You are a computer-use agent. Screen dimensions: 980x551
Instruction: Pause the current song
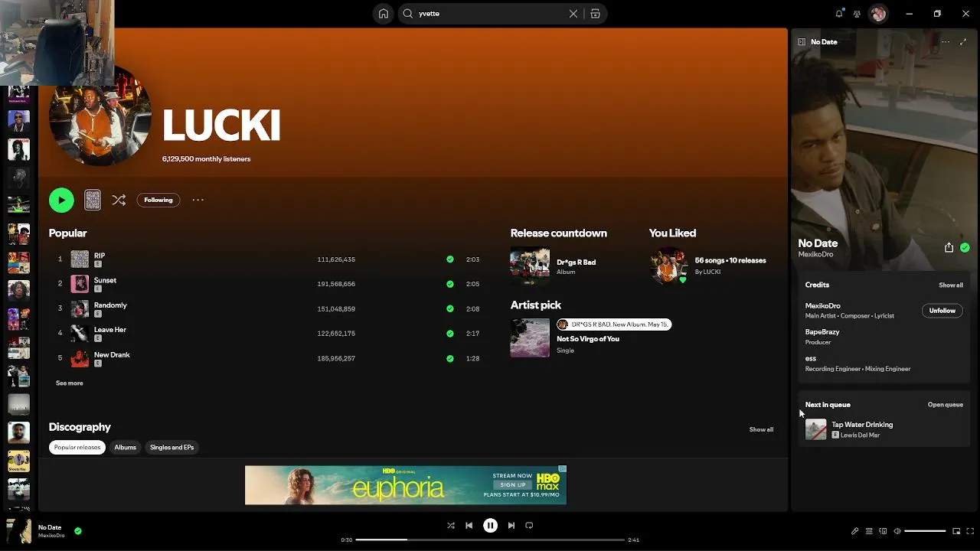pos(490,526)
